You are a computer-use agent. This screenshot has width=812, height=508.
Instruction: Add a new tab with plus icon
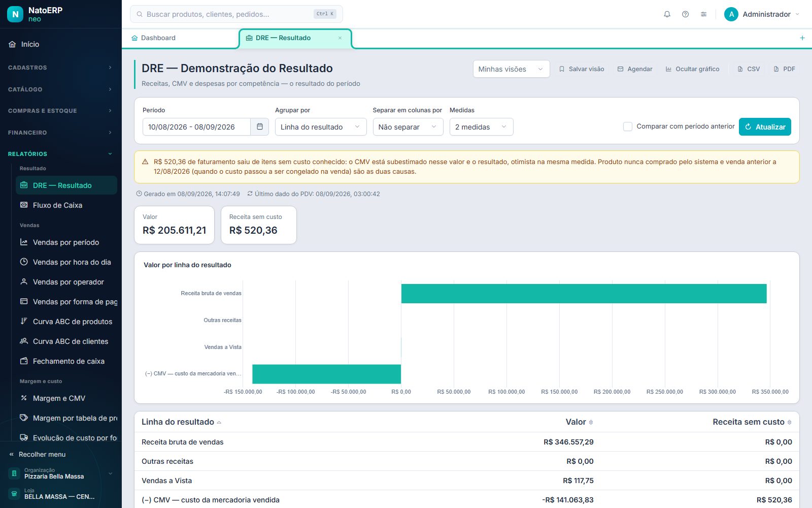pyautogui.click(x=802, y=38)
